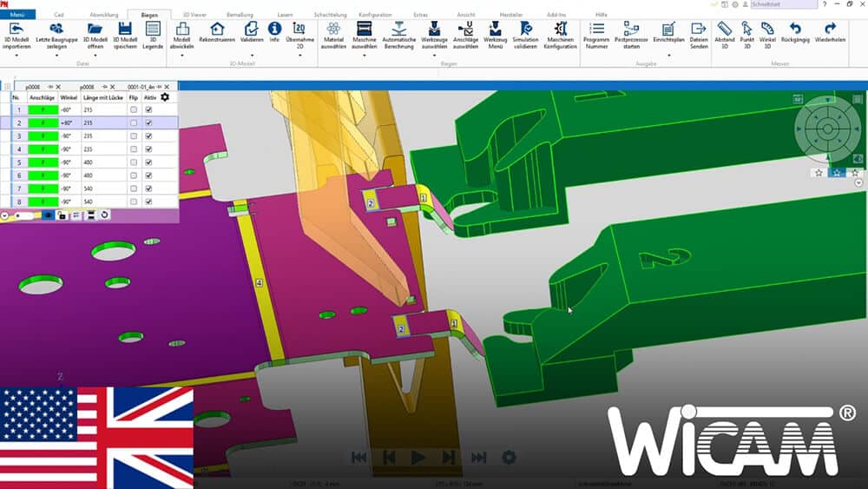Run Automatische Berechnung from the ribbon
This screenshot has height=489, width=868.
coord(398,30)
